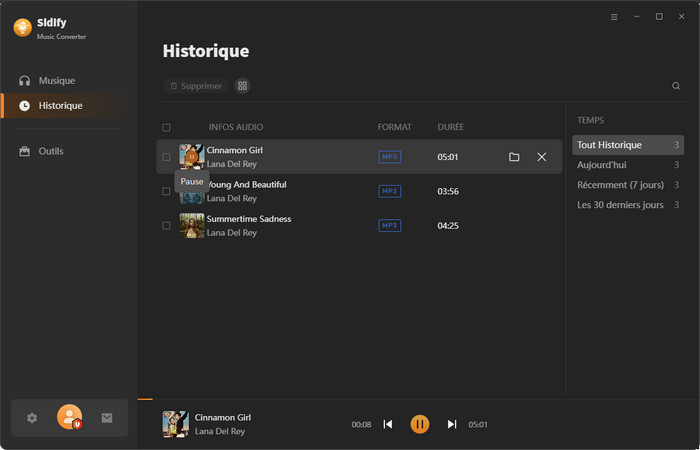Open the Outils section
The width and height of the screenshot is (700, 450).
coord(51,151)
